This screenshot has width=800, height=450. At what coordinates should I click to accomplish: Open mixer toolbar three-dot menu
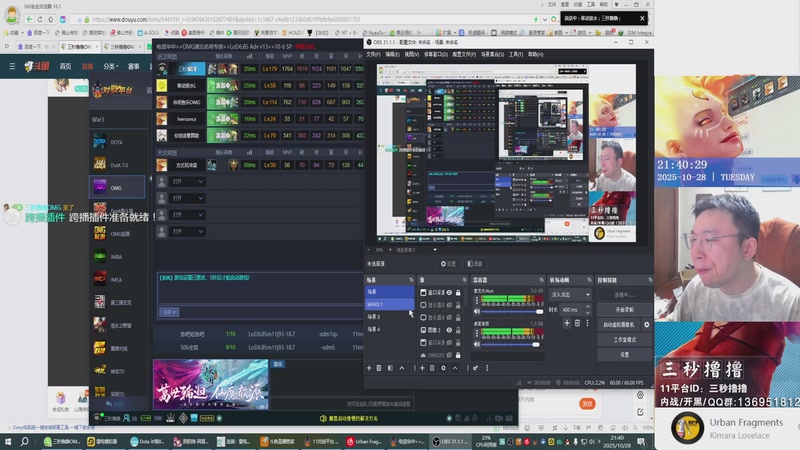pos(487,368)
